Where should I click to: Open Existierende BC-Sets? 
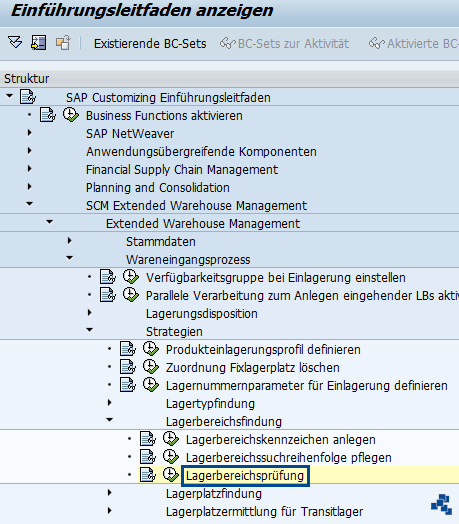coord(150,44)
